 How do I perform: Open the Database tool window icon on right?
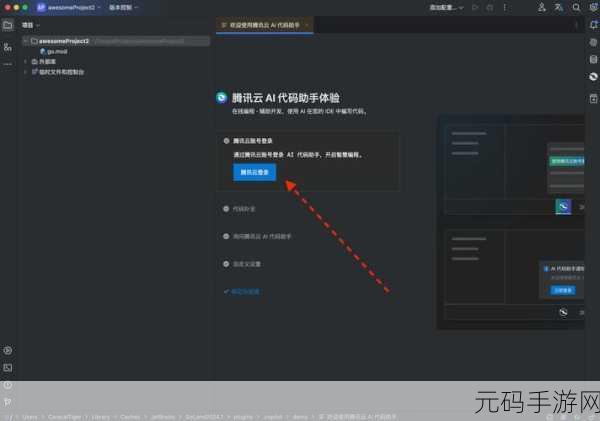pyautogui.click(x=593, y=59)
